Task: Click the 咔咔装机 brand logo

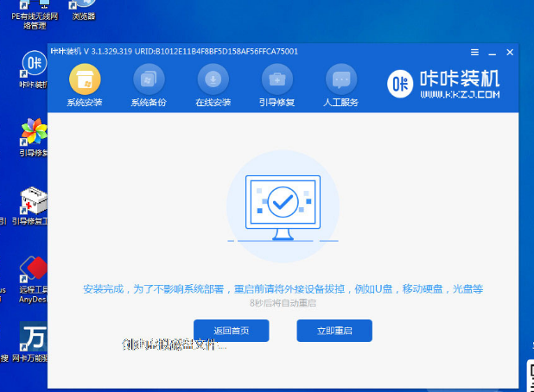Action: click(x=399, y=85)
